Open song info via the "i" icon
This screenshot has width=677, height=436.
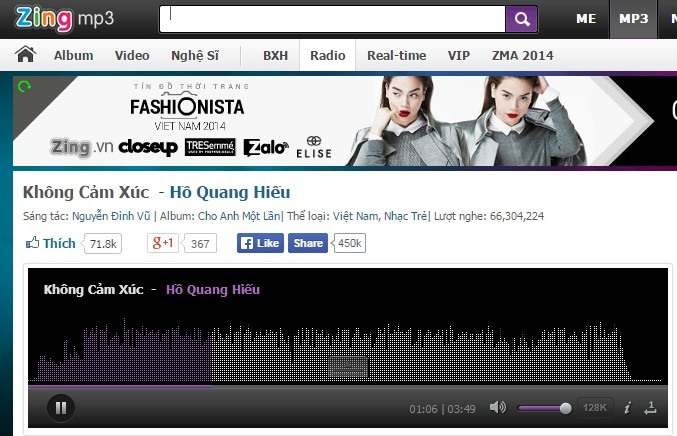click(x=627, y=408)
